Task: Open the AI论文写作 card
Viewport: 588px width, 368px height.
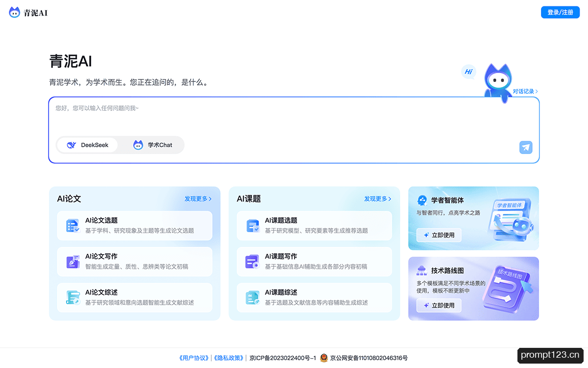Action: pyautogui.click(x=135, y=262)
